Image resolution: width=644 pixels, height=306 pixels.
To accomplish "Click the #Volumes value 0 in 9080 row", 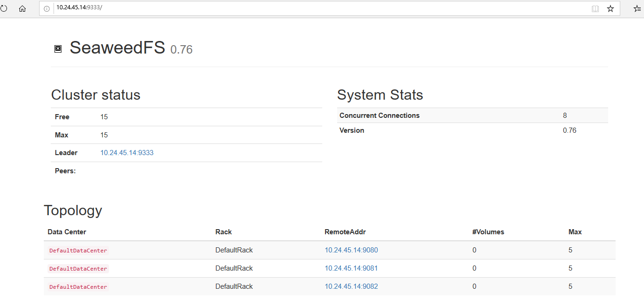I will [x=475, y=250].
